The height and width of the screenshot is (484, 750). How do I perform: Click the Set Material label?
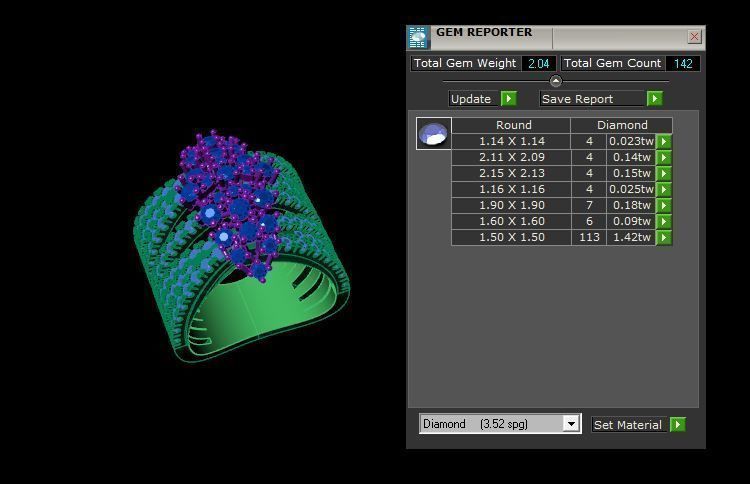[x=628, y=425]
